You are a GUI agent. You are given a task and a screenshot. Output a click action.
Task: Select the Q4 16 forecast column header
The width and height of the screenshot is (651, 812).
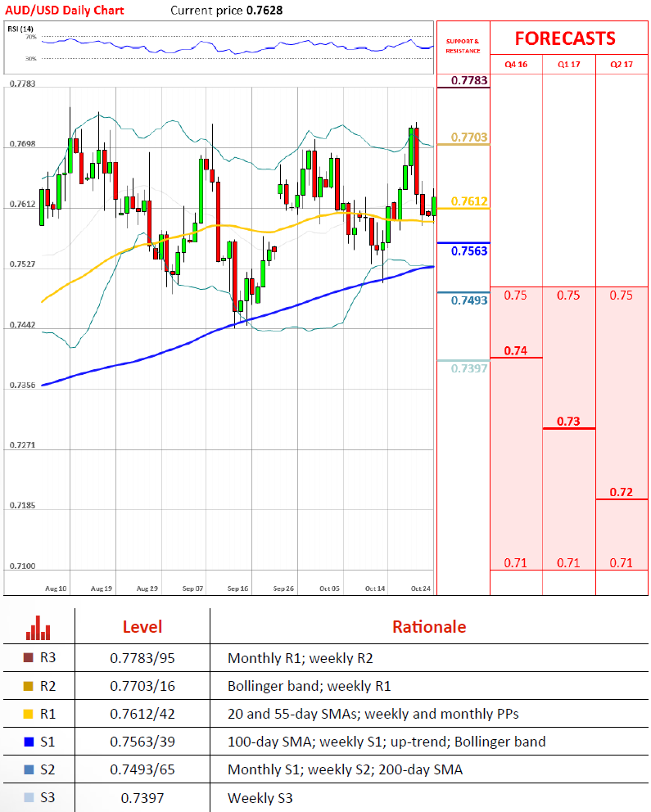[516, 64]
